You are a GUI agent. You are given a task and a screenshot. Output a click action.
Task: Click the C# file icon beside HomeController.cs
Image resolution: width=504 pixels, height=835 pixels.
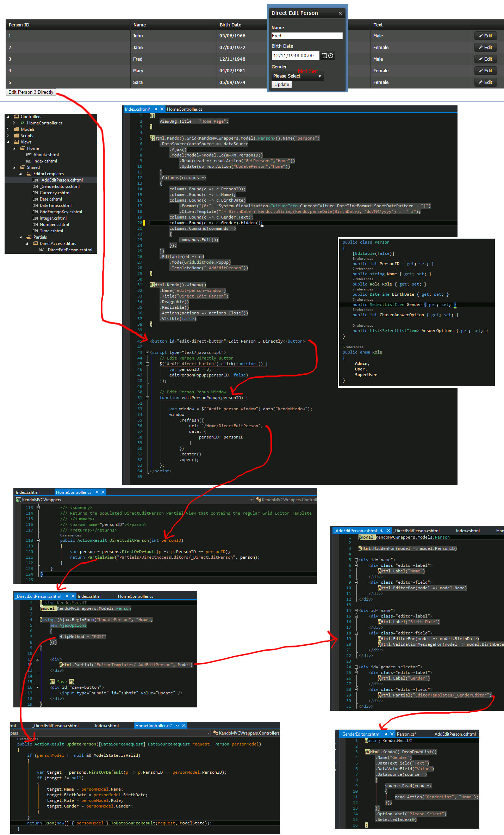23,123
